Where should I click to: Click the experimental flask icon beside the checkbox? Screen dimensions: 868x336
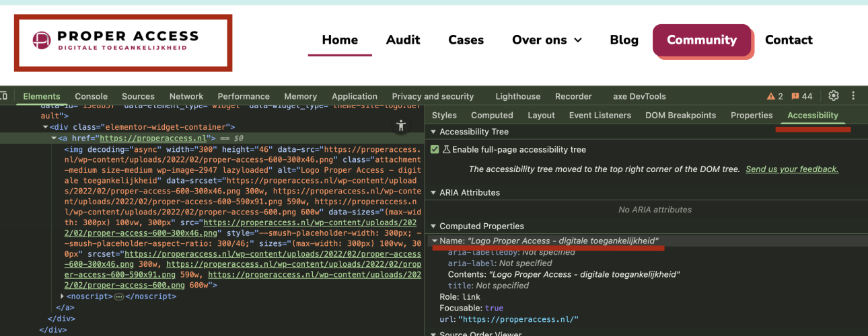(445, 149)
